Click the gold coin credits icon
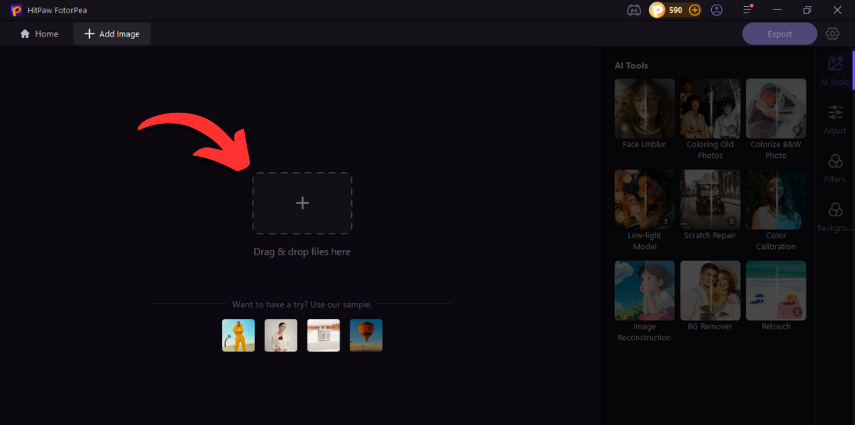Image resolution: width=855 pixels, height=425 pixels. pos(657,10)
